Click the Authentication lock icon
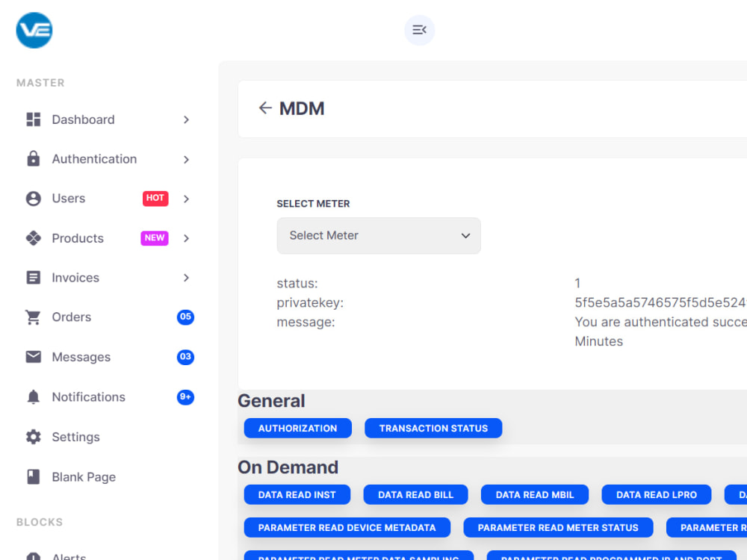The height and width of the screenshot is (560, 747). [33, 159]
